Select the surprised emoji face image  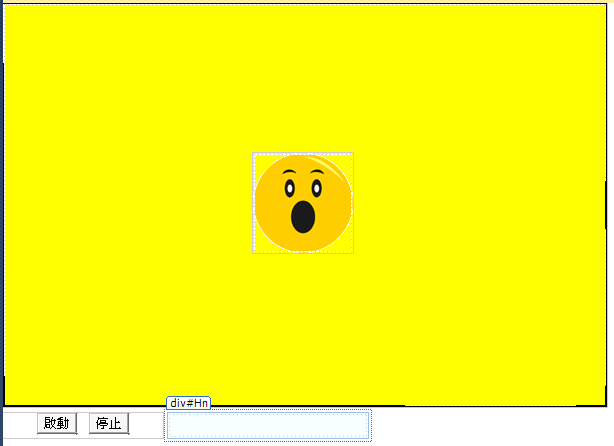[x=303, y=203]
